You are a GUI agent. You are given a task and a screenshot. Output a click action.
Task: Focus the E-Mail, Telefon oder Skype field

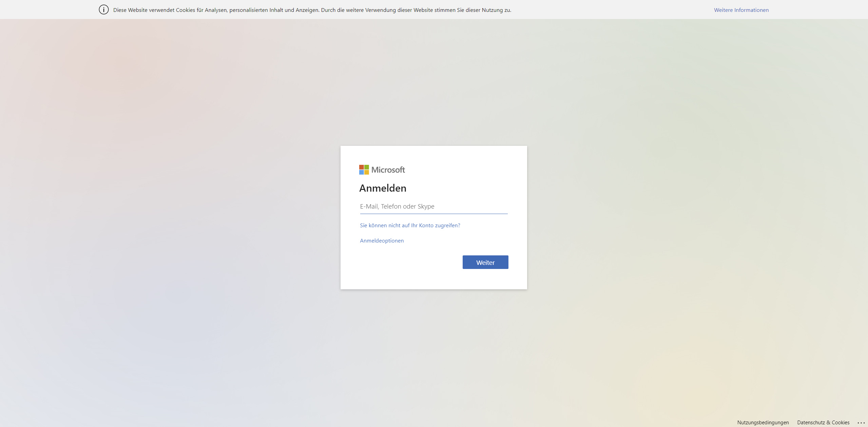point(434,207)
